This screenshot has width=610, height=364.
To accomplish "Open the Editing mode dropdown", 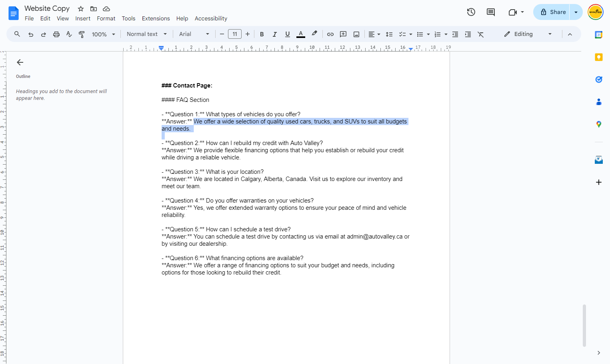I will click(x=528, y=34).
